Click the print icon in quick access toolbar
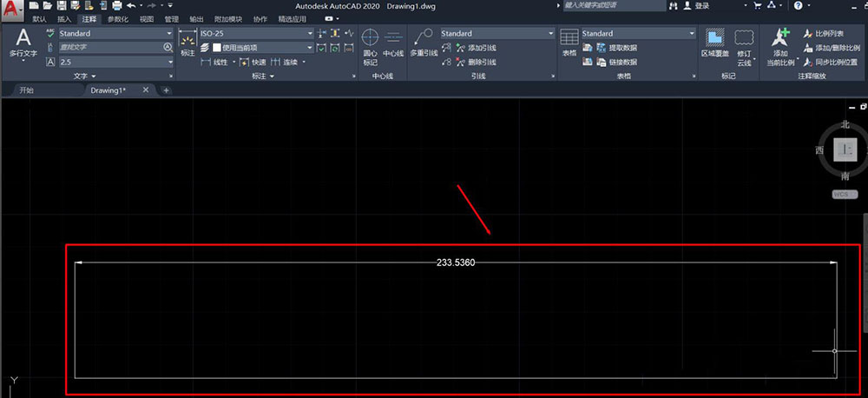The image size is (868, 398). click(x=115, y=5)
